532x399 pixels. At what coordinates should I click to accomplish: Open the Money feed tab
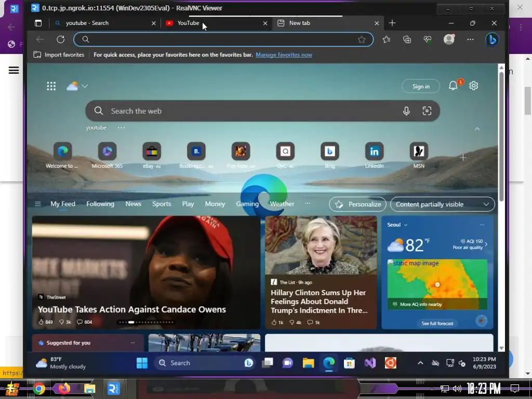coord(215,204)
